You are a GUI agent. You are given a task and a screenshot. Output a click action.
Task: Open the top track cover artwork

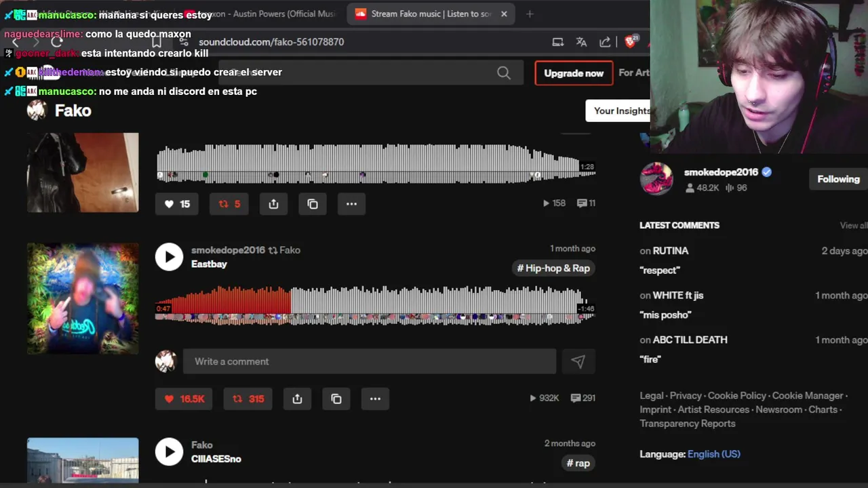[83, 172]
